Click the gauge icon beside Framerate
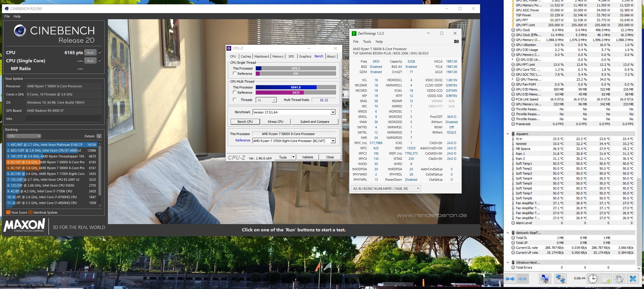The image size is (644, 289). point(513,124)
